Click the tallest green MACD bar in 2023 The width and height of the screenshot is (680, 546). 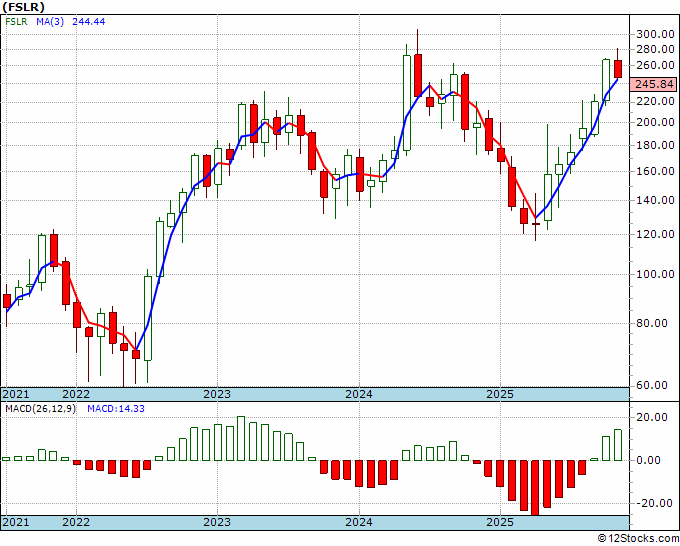pos(241,438)
